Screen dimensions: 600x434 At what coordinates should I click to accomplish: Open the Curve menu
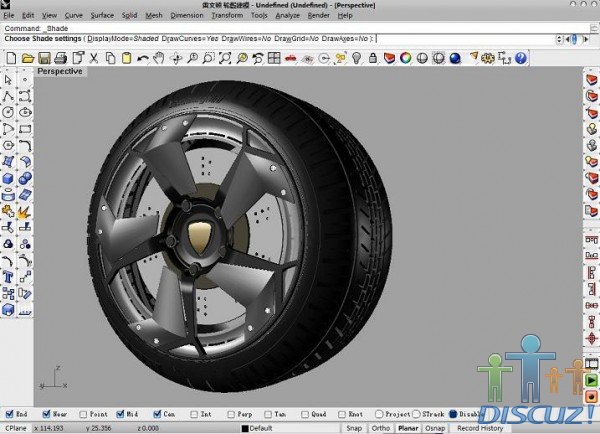(73, 15)
